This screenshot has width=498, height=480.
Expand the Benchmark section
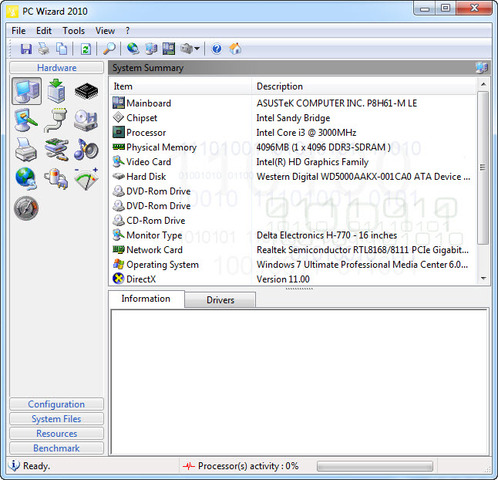coord(56,448)
